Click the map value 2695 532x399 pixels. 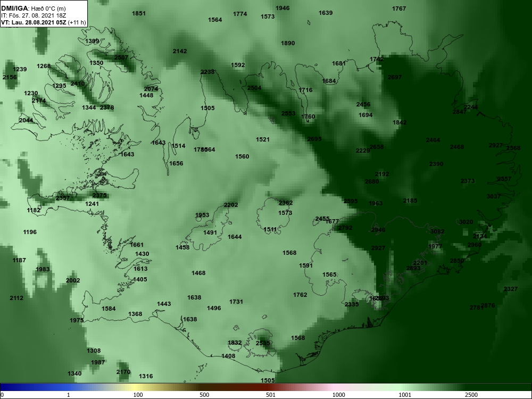tap(314, 139)
